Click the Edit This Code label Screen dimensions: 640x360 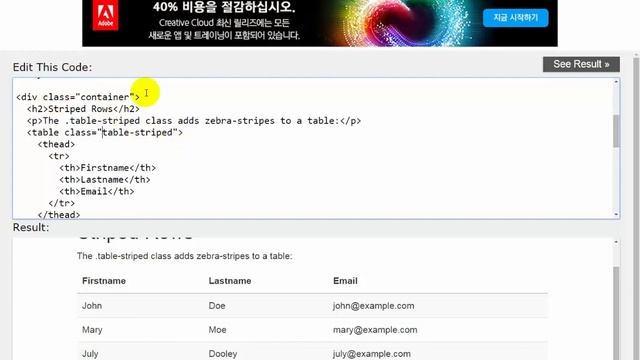[52, 67]
